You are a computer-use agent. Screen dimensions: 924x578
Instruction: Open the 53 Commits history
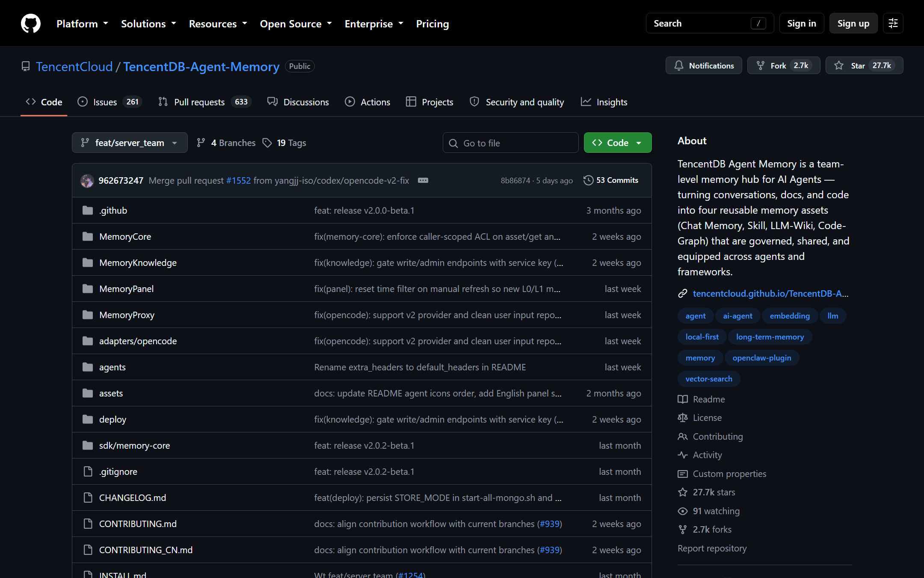611,180
